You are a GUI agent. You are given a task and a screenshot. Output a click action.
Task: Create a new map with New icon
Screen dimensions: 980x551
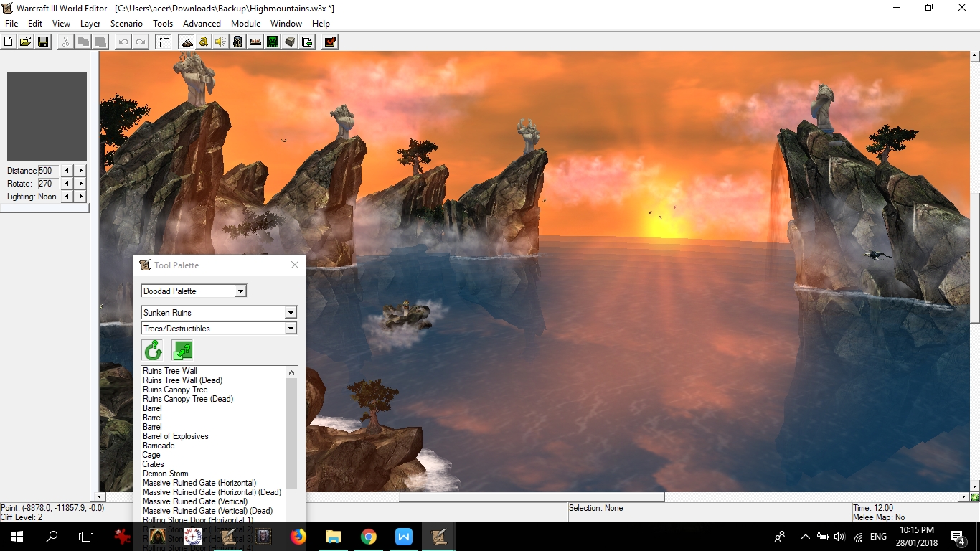pos(9,42)
